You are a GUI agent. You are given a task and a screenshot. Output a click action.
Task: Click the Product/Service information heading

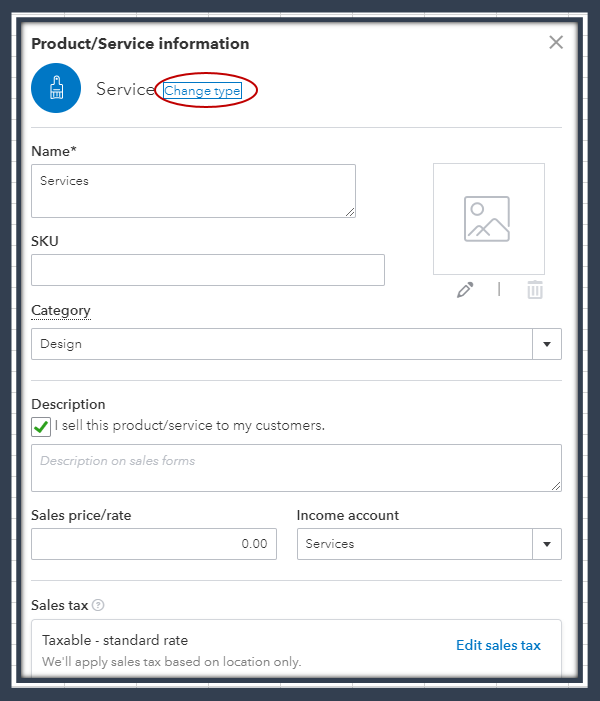(x=140, y=44)
